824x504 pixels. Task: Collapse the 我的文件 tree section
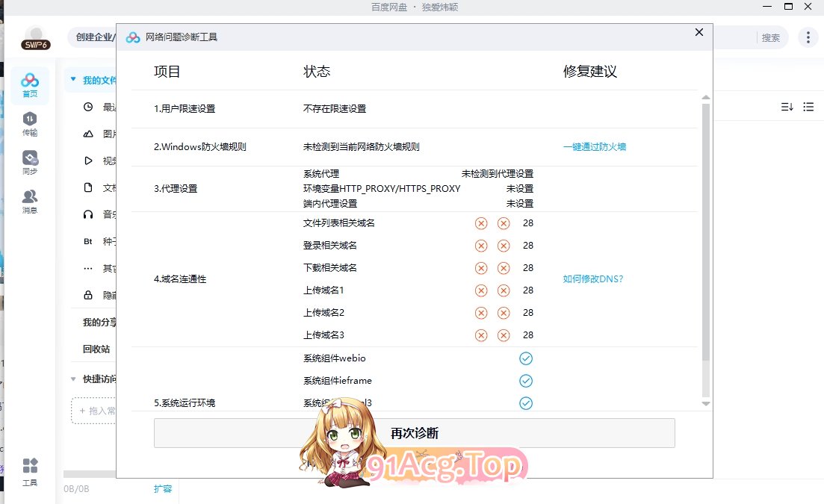(x=73, y=80)
